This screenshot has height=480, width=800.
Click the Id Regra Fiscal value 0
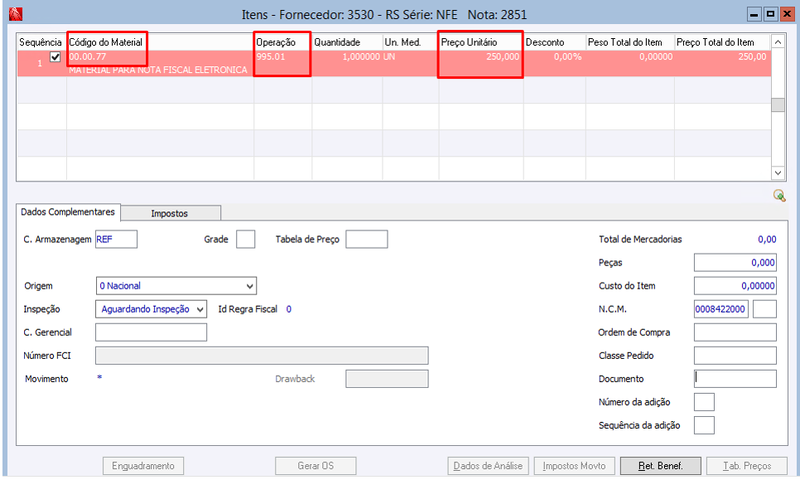point(289,309)
